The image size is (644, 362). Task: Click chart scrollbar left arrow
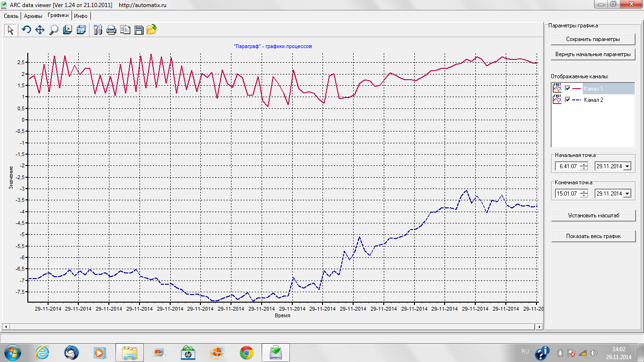tap(6, 327)
